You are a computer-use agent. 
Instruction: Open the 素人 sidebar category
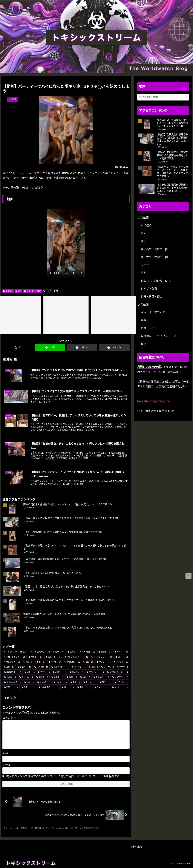point(144,233)
